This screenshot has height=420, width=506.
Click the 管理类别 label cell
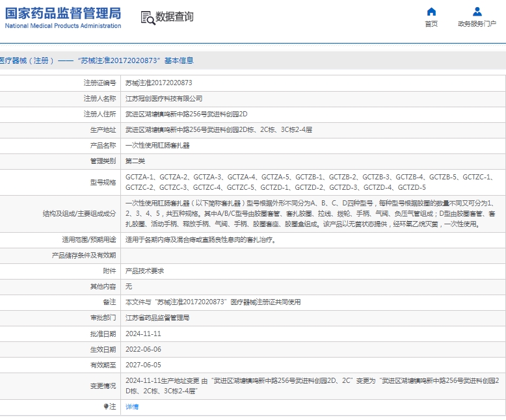(x=60, y=161)
